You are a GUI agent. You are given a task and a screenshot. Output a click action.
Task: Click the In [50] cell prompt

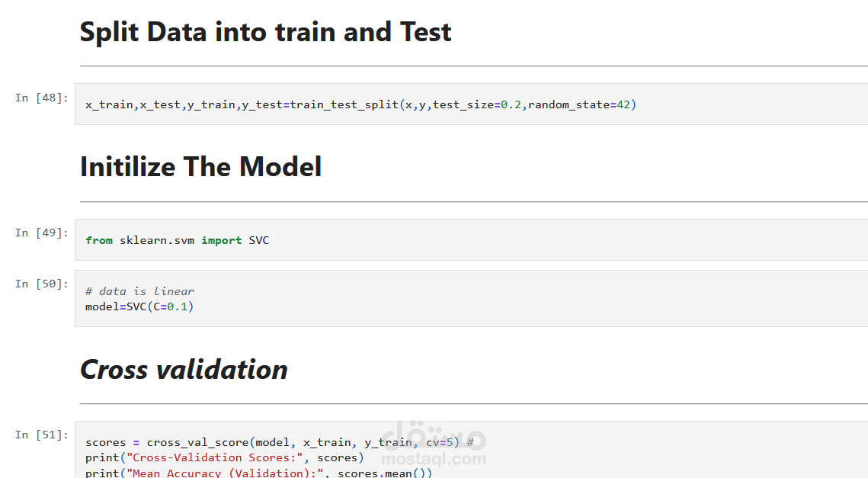point(41,284)
